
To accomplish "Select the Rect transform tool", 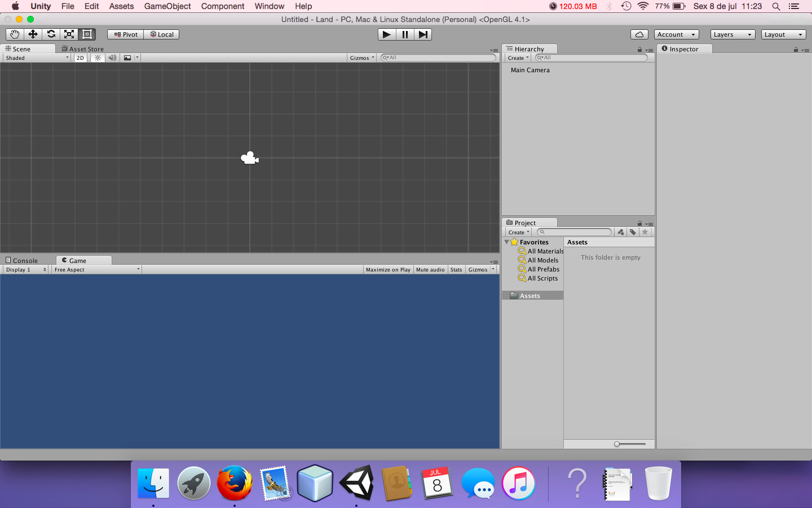I will click(x=87, y=34).
